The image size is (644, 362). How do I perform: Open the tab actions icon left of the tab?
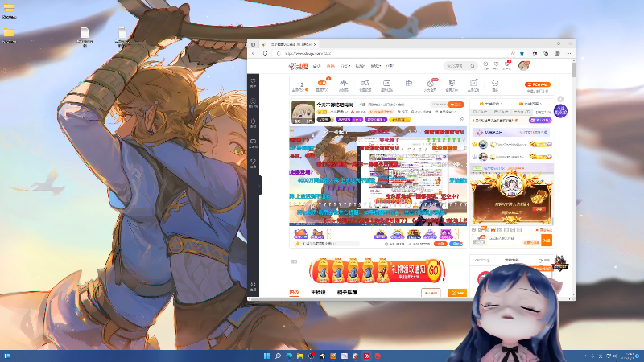click(254, 44)
